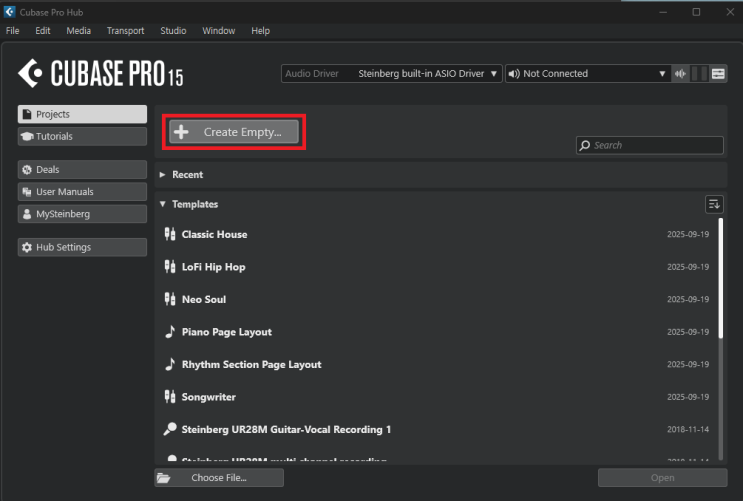Minimize the Cubase Pro Hub window
Viewport: 743px width, 501px height.
(x=663, y=12)
